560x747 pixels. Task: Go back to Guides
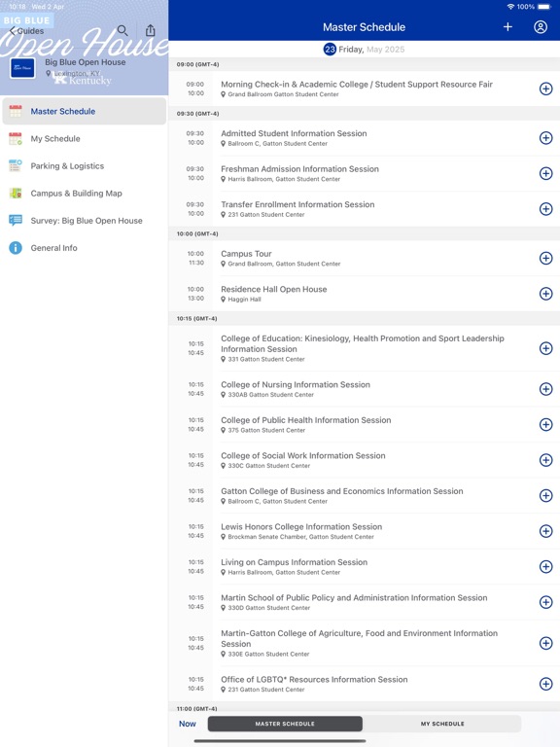(26, 31)
